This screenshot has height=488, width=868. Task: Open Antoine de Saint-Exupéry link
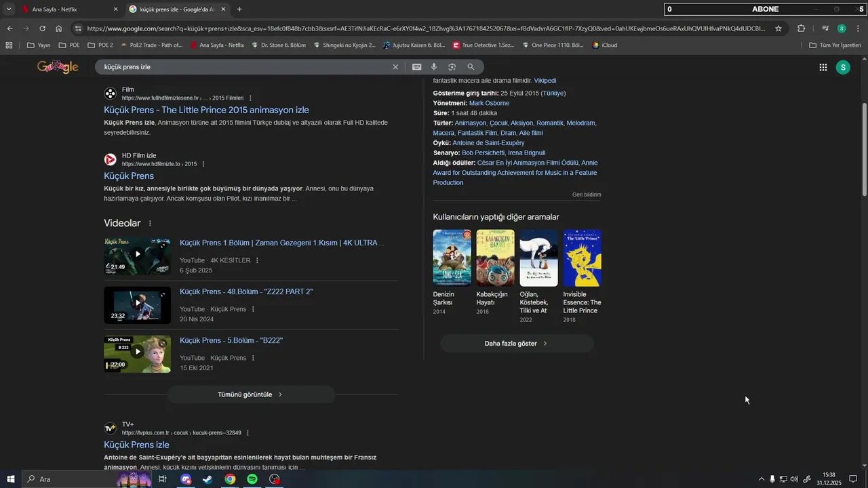point(488,143)
